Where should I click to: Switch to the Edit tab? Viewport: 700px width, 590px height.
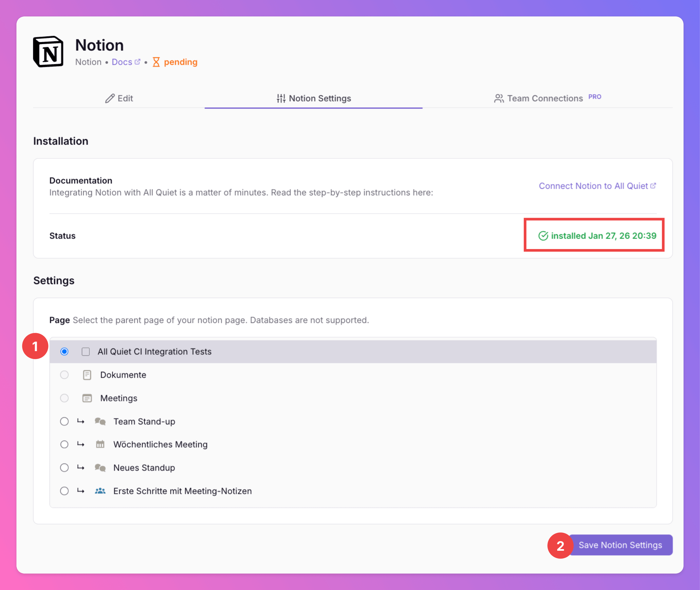119,98
